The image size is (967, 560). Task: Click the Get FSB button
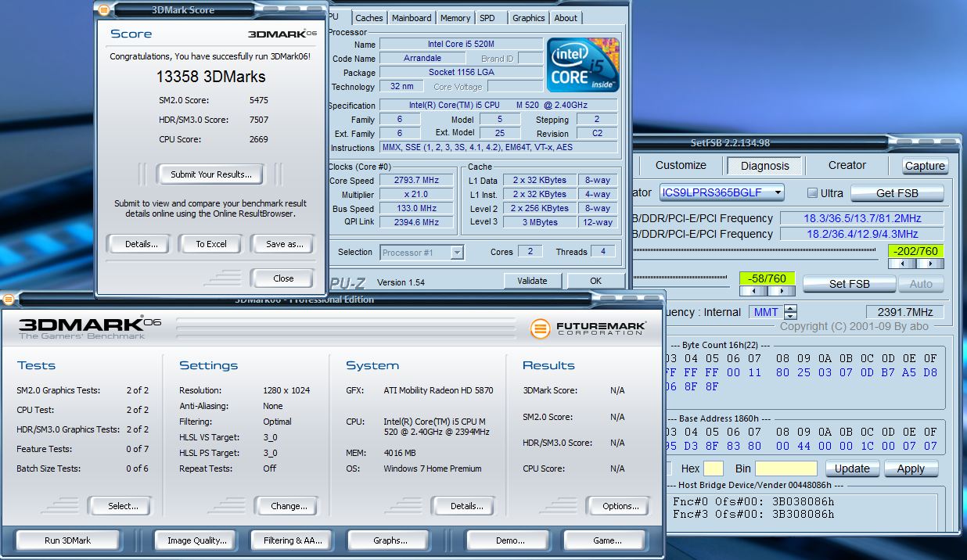coord(897,193)
